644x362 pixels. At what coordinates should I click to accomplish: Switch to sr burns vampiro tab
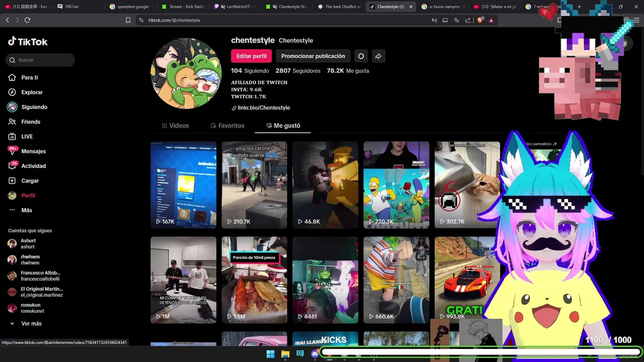tap(444, 7)
